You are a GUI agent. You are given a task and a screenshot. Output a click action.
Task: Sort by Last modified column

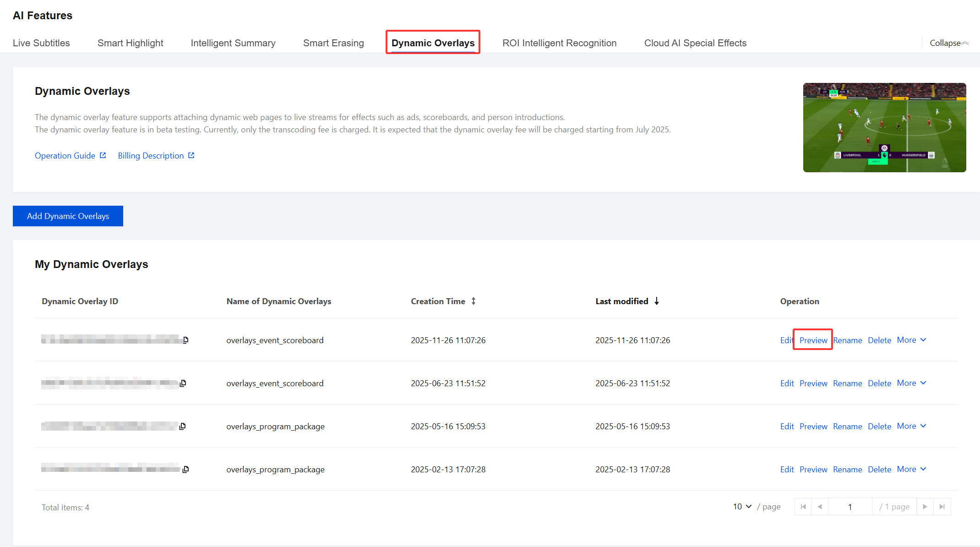[656, 301]
